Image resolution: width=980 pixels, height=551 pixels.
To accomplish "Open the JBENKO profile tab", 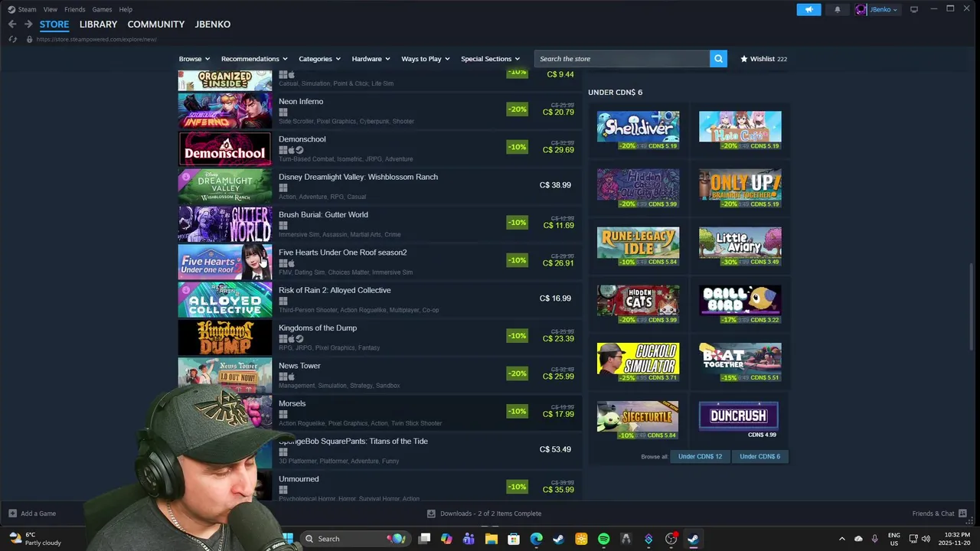I will (x=213, y=24).
